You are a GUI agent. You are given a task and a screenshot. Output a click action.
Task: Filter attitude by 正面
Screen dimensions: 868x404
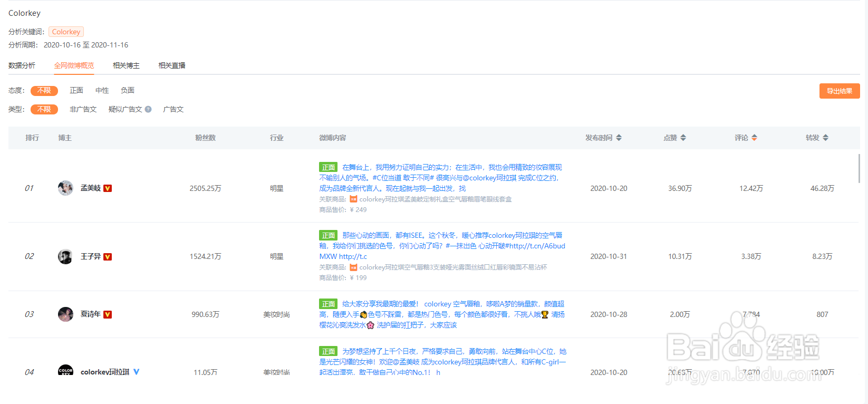click(x=76, y=91)
